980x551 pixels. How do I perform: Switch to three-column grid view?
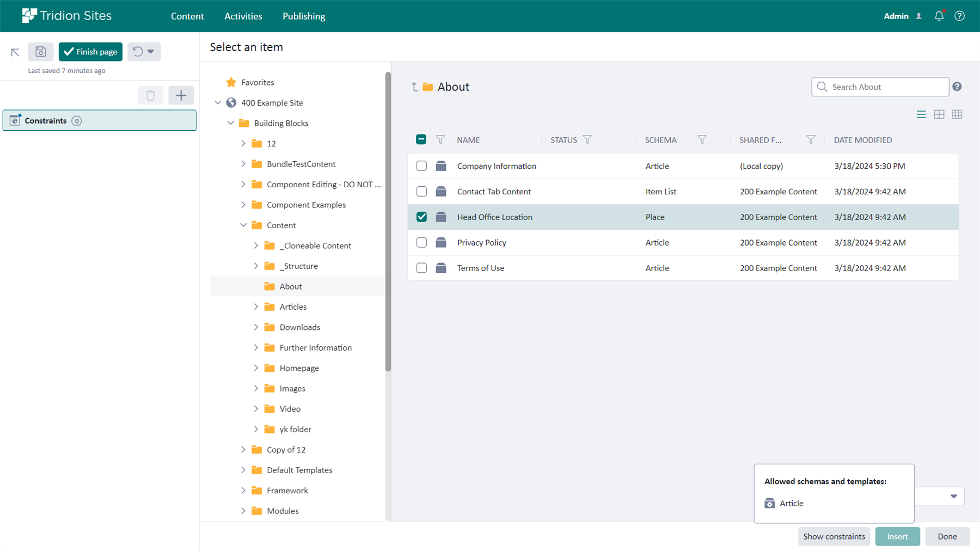(x=957, y=114)
